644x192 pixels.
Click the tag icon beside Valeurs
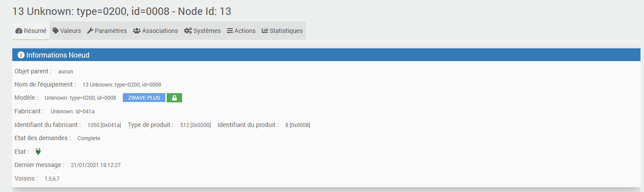tap(55, 31)
